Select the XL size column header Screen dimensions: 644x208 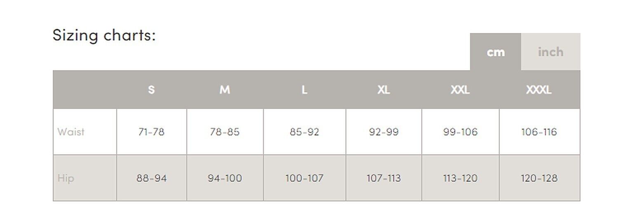click(383, 90)
